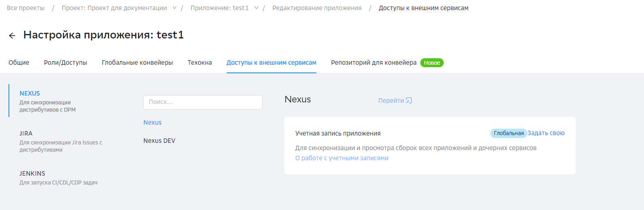
Task: Open the Общие tab
Action: 19,63
